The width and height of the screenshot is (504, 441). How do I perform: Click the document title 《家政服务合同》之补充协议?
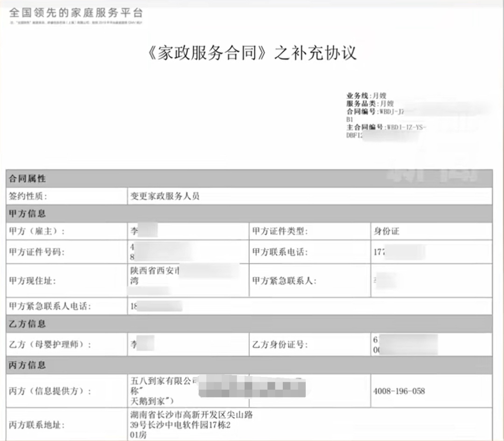pyautogui.click(x=252, y=53)
